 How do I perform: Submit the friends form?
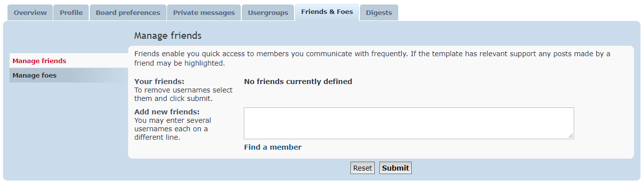coord(395,168)
